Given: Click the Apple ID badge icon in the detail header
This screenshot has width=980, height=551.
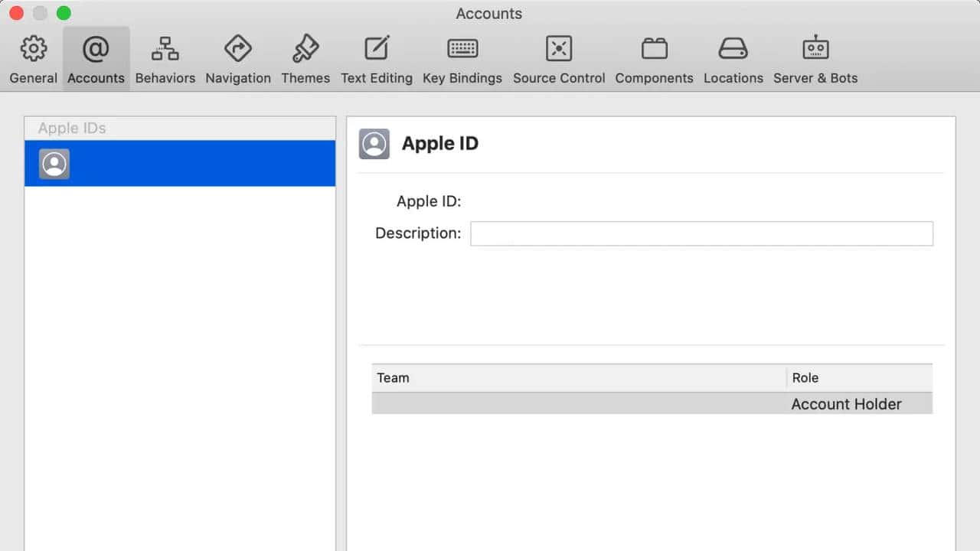Looking at the screenshot, I should click(x=374, y=144).
